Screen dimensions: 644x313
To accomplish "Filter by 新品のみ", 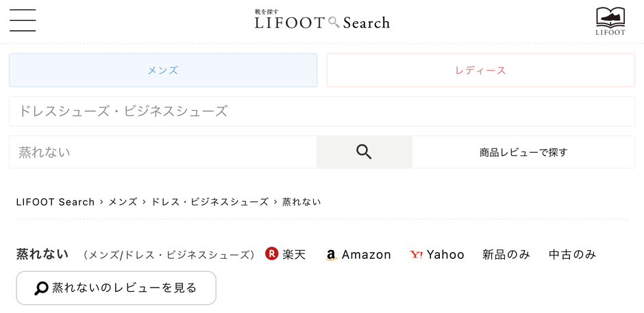I will click(506, 255).
